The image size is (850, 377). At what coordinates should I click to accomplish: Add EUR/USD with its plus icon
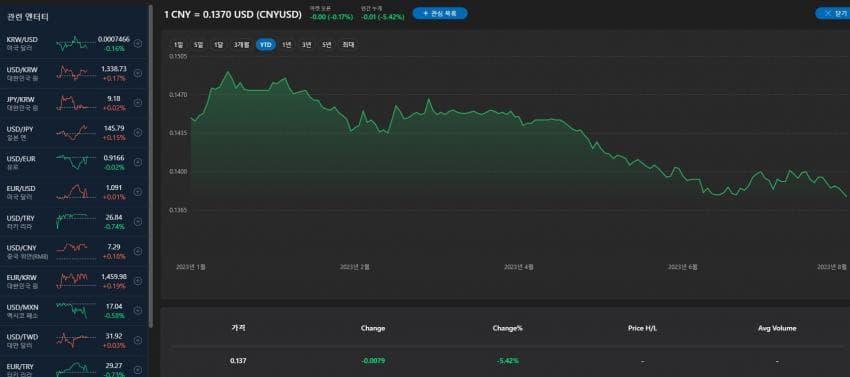pyautogui.click(x=138, y=191)
